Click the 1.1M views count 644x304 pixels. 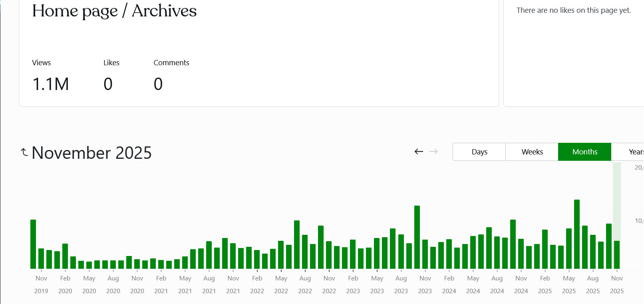coord(51,84)
